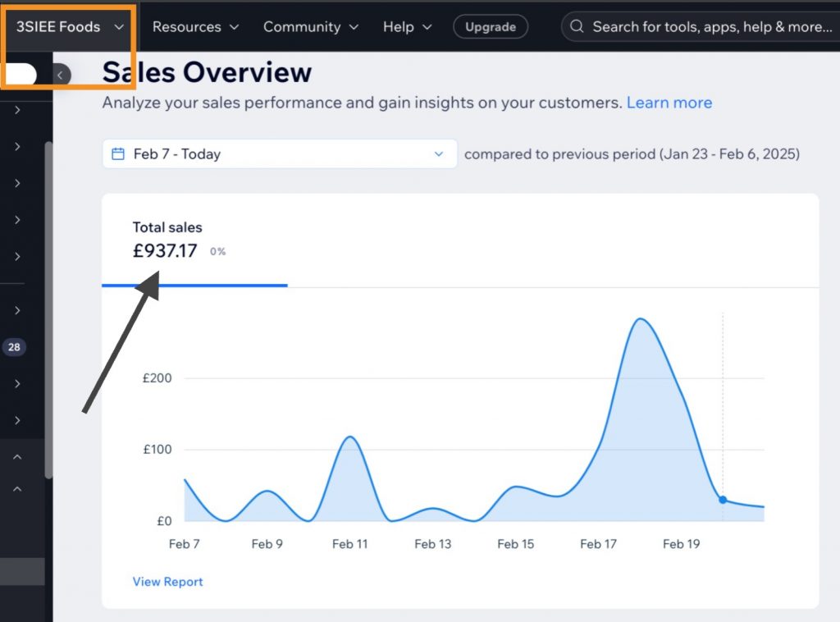Follow the Learn more link
This screenshot has width=840, height=622.
669,103
